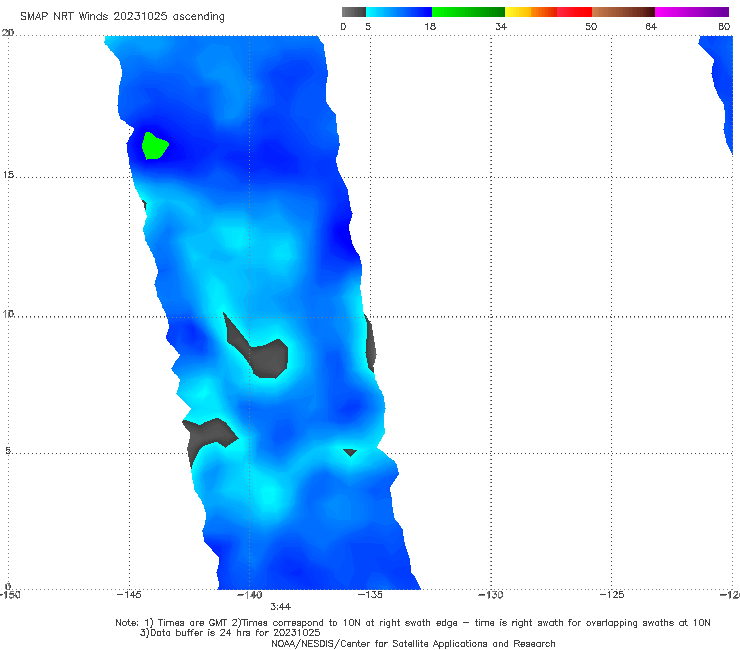Pick the yellow-orange-red 34-50 colorbar segment
Screen dimensions: 740x650
(548, 12)
